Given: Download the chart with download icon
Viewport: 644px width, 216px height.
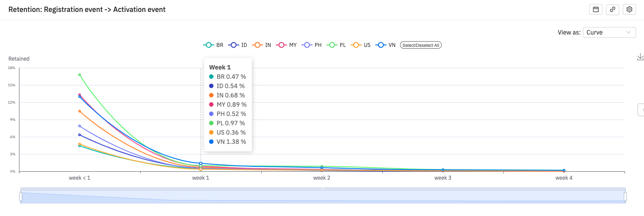Looking at the screenshot, I should (640, 57).
